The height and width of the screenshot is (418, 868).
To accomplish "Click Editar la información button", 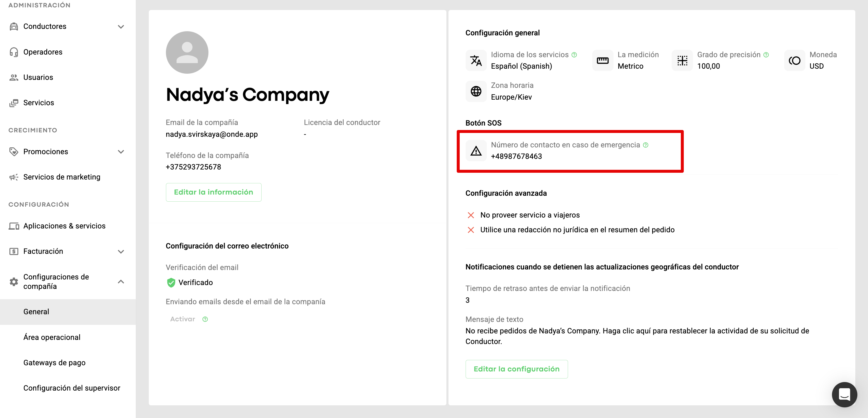I will pos(213,192).
